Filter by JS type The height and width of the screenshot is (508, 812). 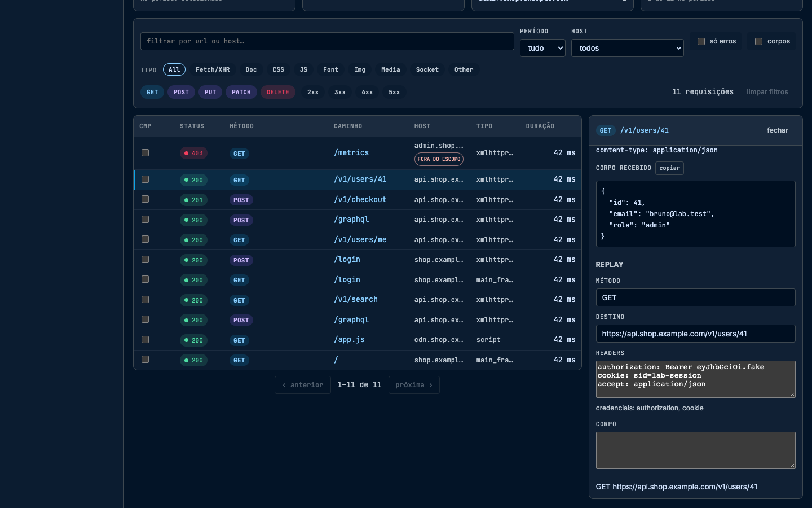303,69
